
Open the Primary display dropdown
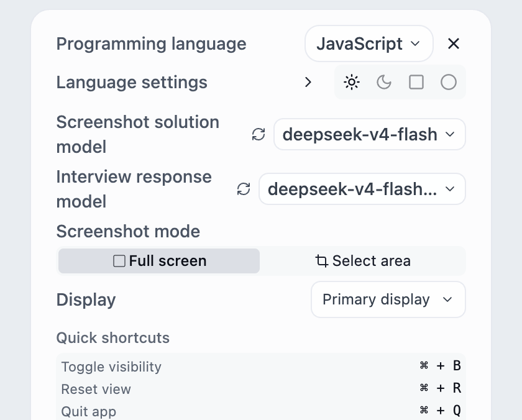point(388,299)
